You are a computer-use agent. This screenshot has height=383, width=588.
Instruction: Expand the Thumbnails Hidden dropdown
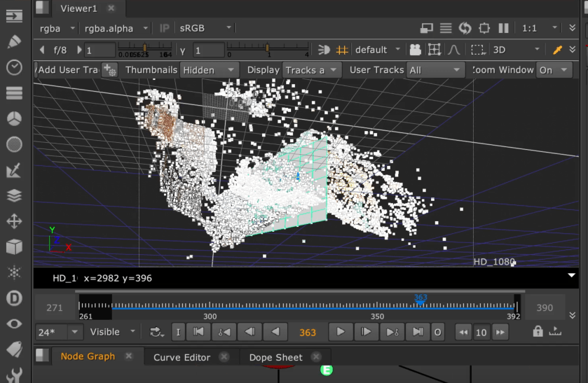[209, 70]
